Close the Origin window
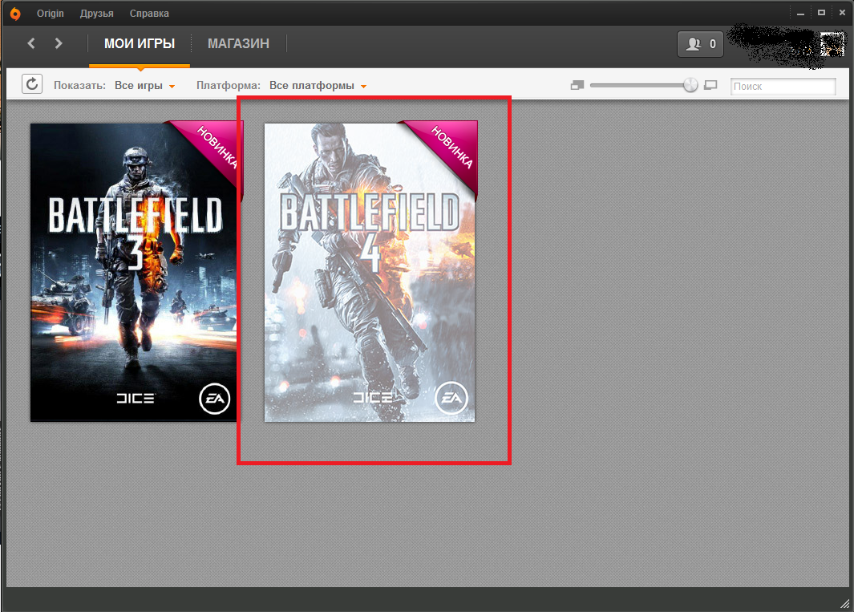 click(x=842, y=13)
